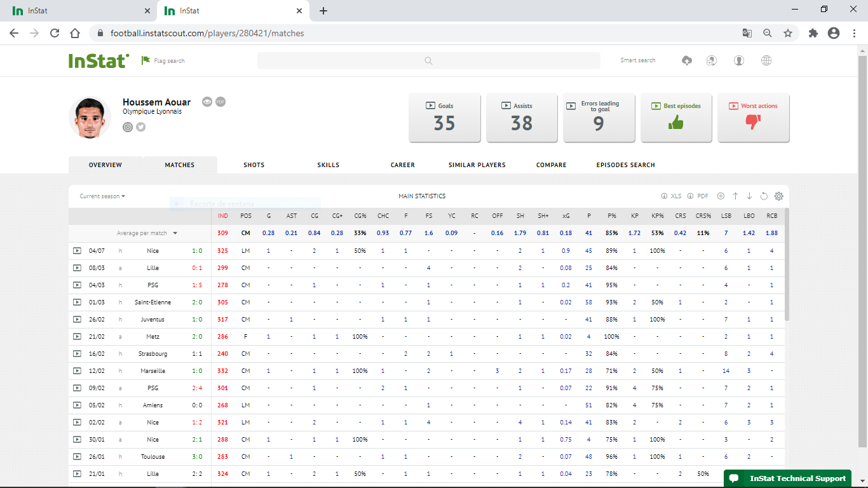Open Chrome three-dot menu
868x488 pixels.
(x=854, y=33)
